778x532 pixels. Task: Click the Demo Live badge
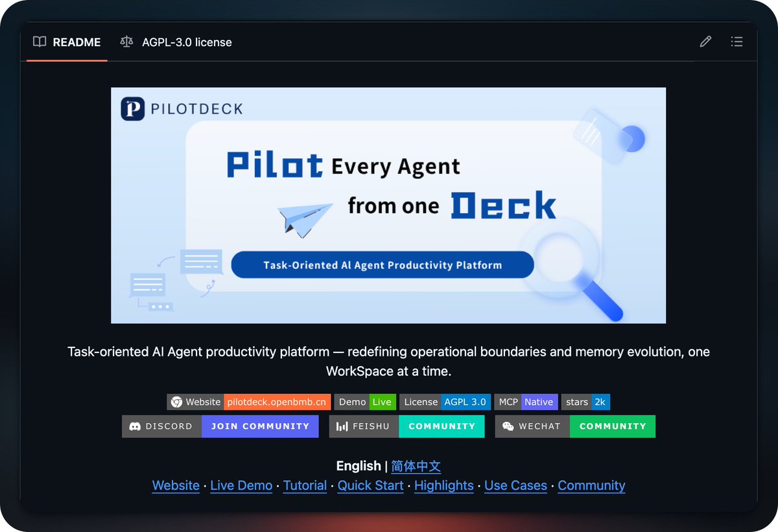point(365,402)
